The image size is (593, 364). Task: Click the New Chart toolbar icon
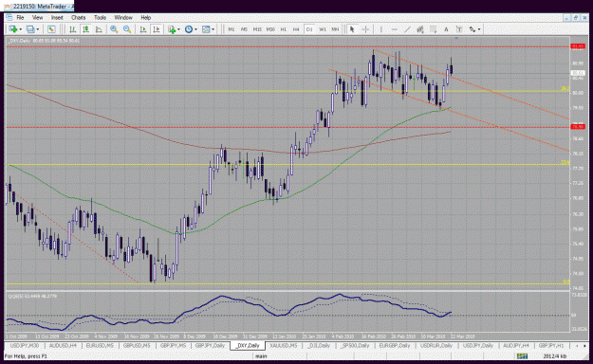pyautogui.click(x=12, y=29)
